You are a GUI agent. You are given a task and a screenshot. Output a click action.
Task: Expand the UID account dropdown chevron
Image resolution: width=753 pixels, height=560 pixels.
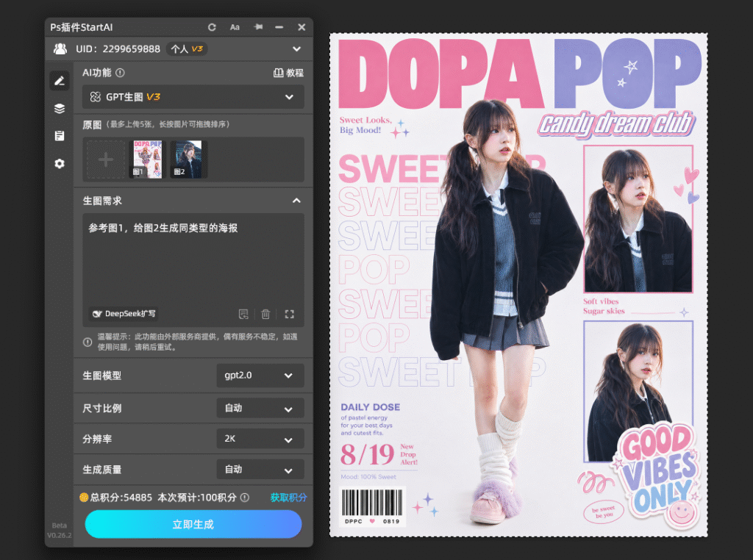click(x=297, y=49)
